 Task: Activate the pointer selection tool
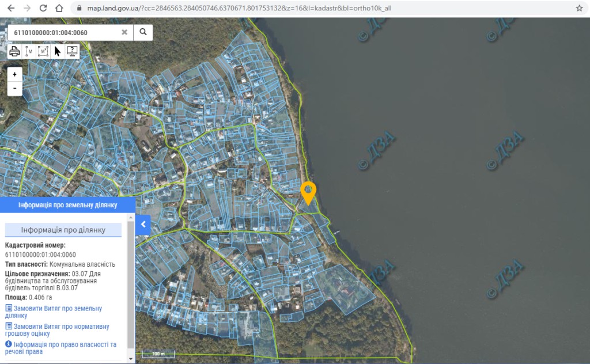pyautogui.click(x=58, y=51)
